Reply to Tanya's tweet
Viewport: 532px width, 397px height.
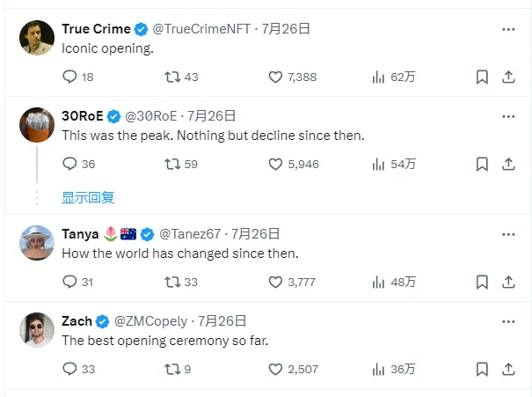coord(71,282)
